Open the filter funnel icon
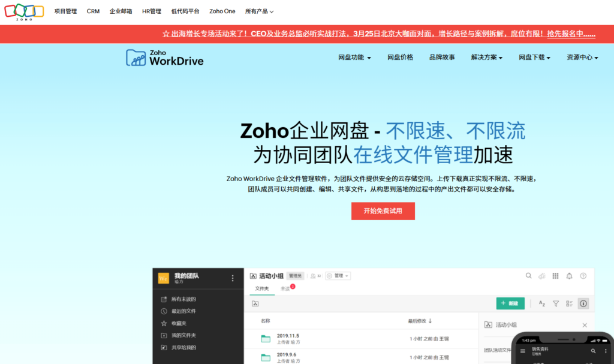 tap(556, 304)
